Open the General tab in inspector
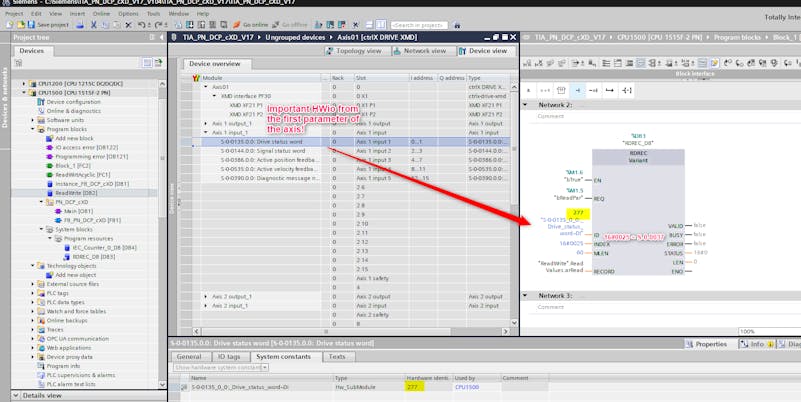801x402 pixels. click(x=189, y=357)
